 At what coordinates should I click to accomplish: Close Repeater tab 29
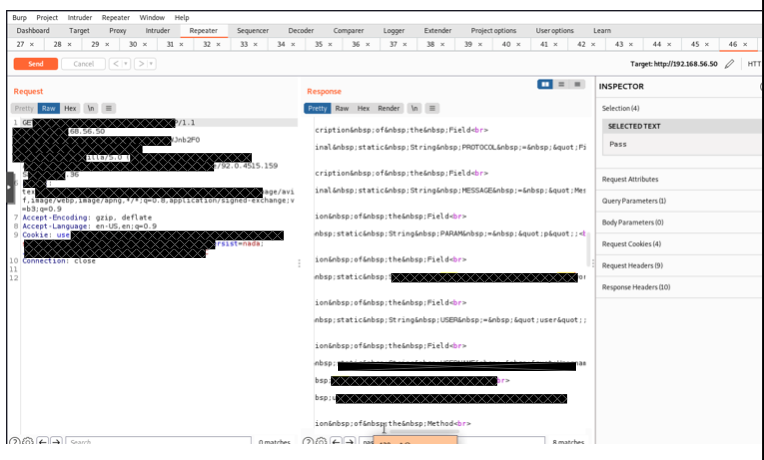107,44
